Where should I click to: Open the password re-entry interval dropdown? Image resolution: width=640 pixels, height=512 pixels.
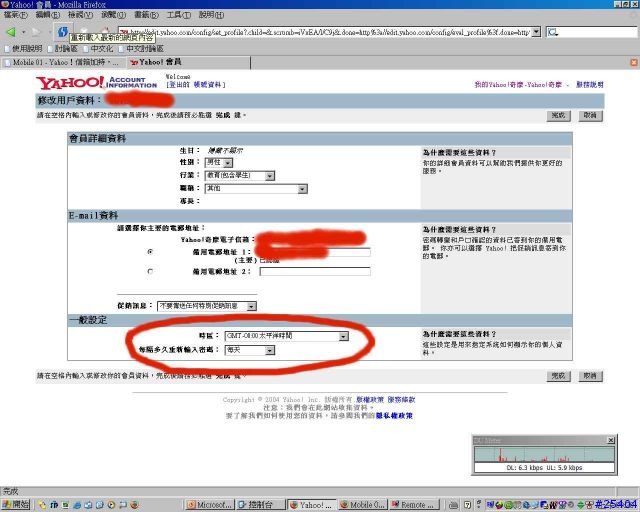click(x=250, y=350)
